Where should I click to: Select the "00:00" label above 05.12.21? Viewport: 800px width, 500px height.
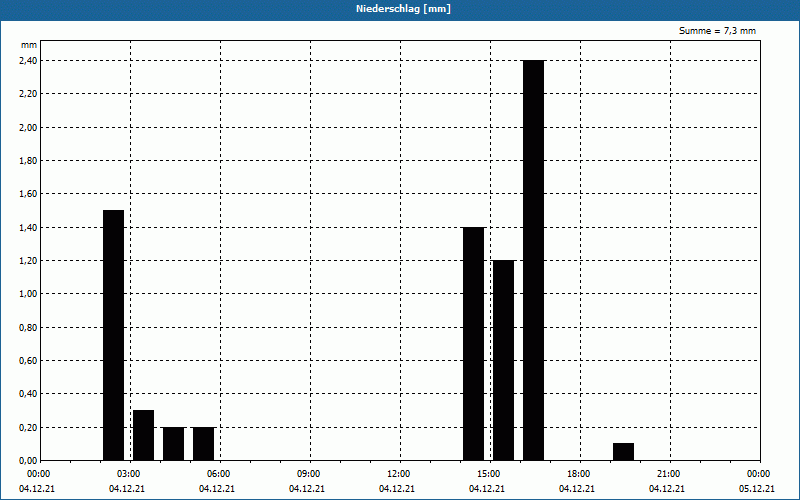coord(758,474)
